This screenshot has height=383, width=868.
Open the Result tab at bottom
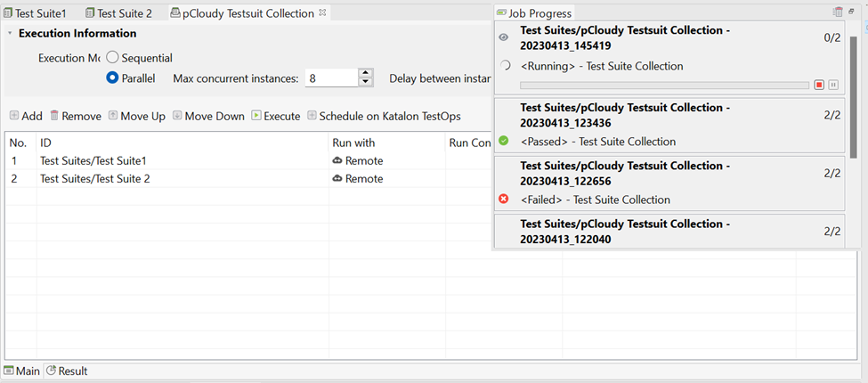(72, 371)
